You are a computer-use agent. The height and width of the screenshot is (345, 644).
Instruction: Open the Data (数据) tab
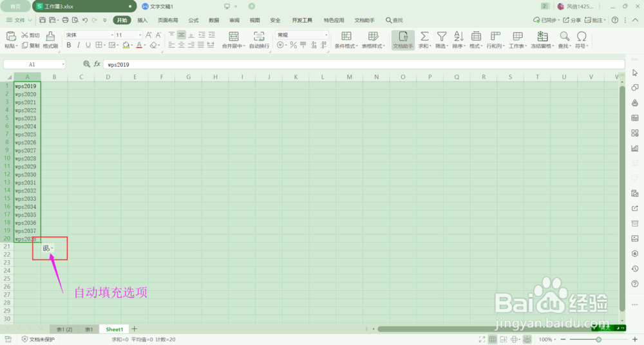pyautogui.click(x=214, y=20)
